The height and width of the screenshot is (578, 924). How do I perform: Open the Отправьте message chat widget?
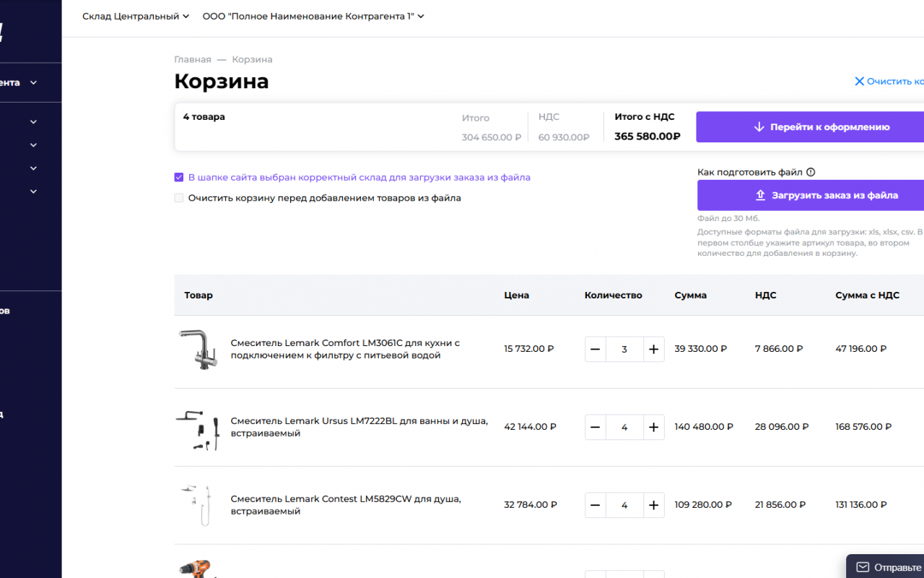point(885,567)
